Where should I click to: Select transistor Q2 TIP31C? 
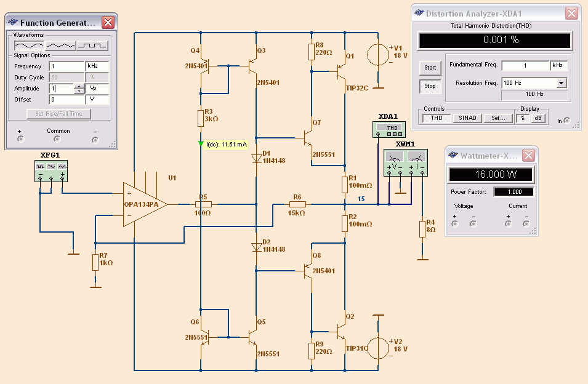340,332
